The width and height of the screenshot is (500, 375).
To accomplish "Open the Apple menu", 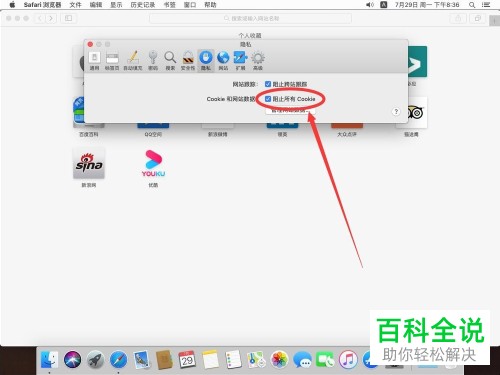I will 12,5.
